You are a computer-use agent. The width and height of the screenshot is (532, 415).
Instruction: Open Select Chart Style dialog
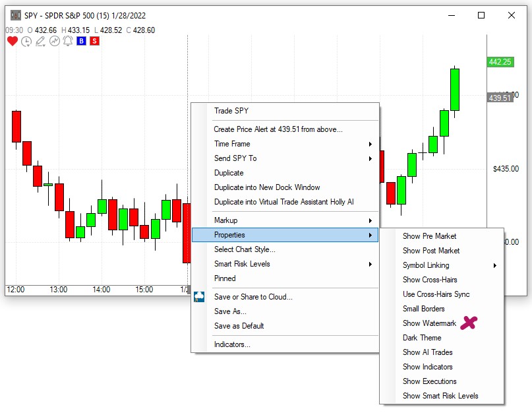point(245,249)
